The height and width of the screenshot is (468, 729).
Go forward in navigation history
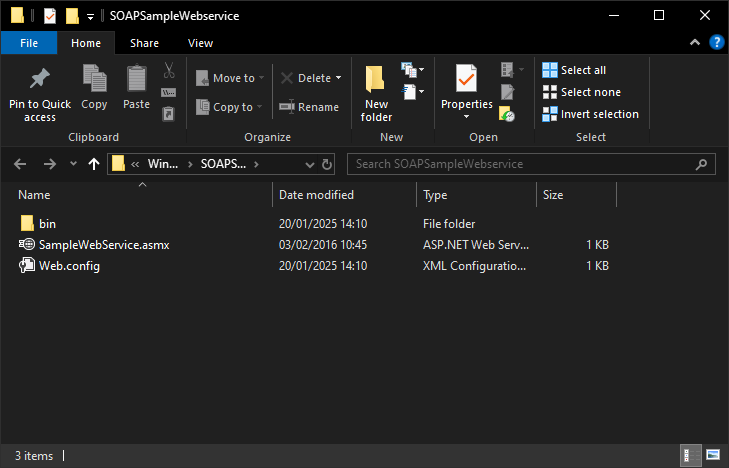coord(50,164)
